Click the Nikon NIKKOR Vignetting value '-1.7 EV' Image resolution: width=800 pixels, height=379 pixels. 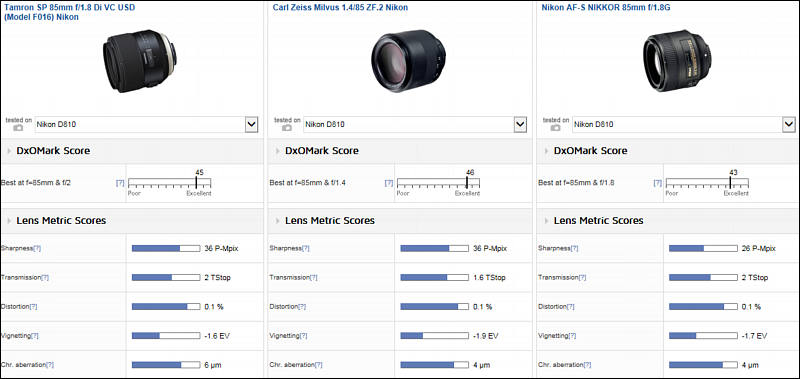[754, 336]
